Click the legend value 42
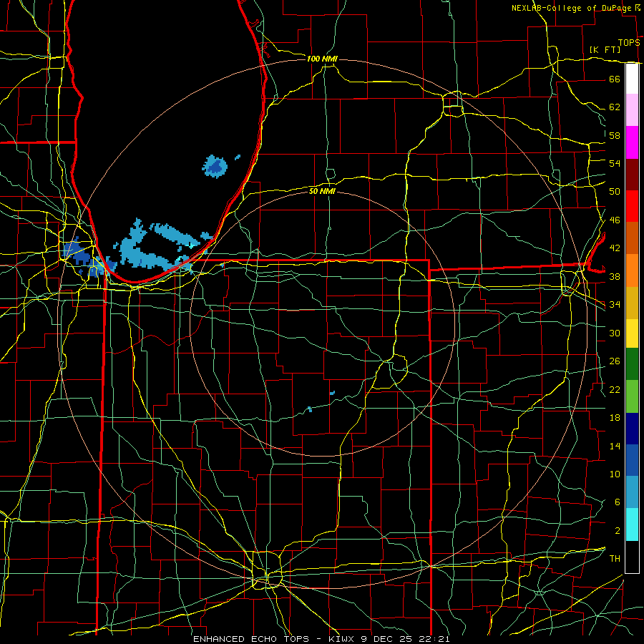This screenshot has width=644, height=644. pyautogui.click(x=615, y=248)
